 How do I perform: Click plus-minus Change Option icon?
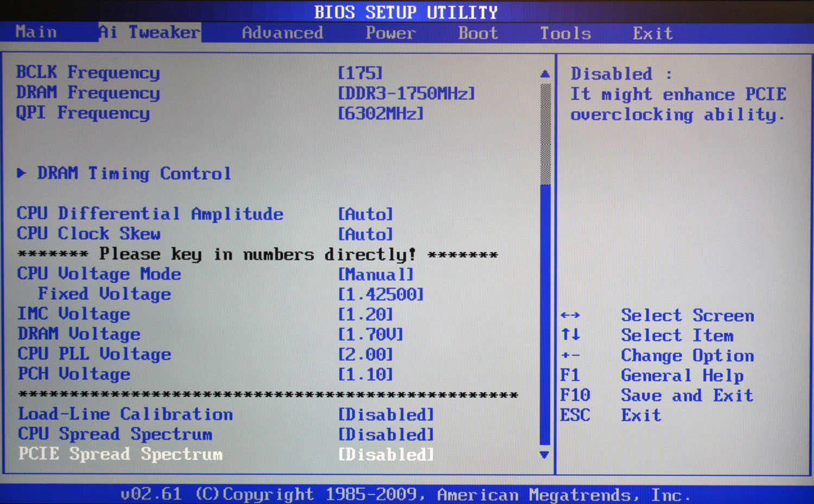point(570,355)
